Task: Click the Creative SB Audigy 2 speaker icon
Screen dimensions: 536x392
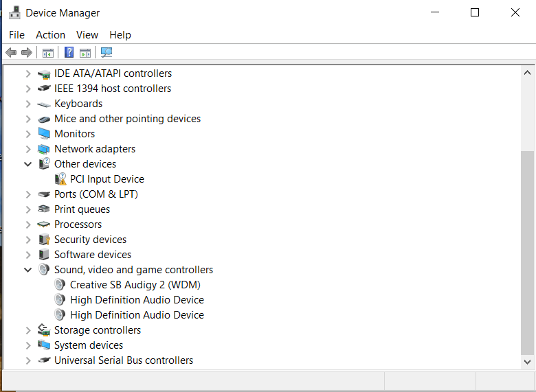Action: [60, 284]
